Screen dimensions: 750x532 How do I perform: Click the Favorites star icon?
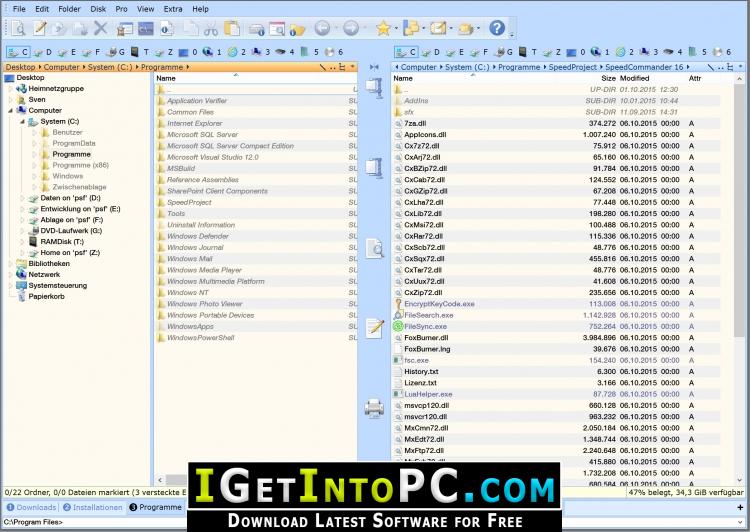[383, 29]
